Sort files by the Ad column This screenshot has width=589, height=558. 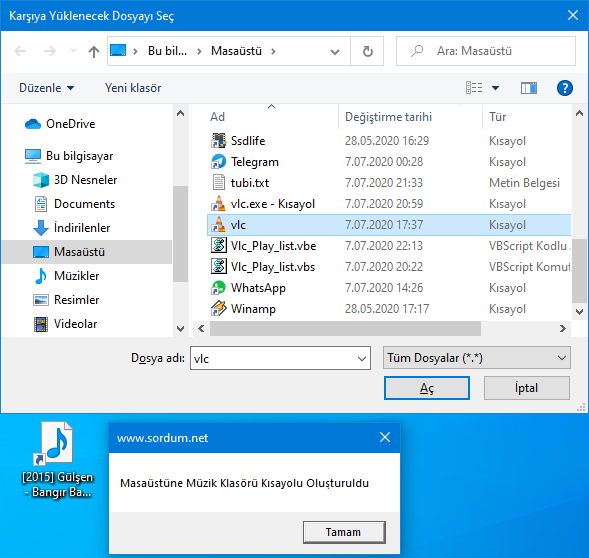[217, 117]
